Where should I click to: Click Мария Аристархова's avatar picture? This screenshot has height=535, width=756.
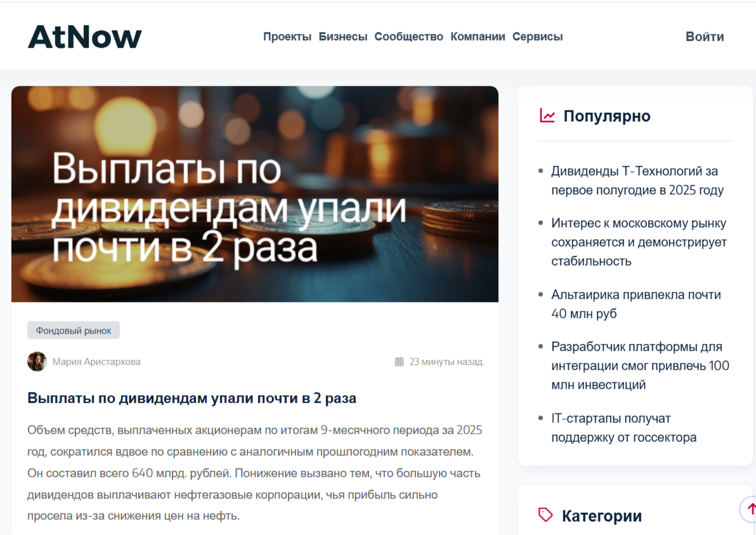37,362
